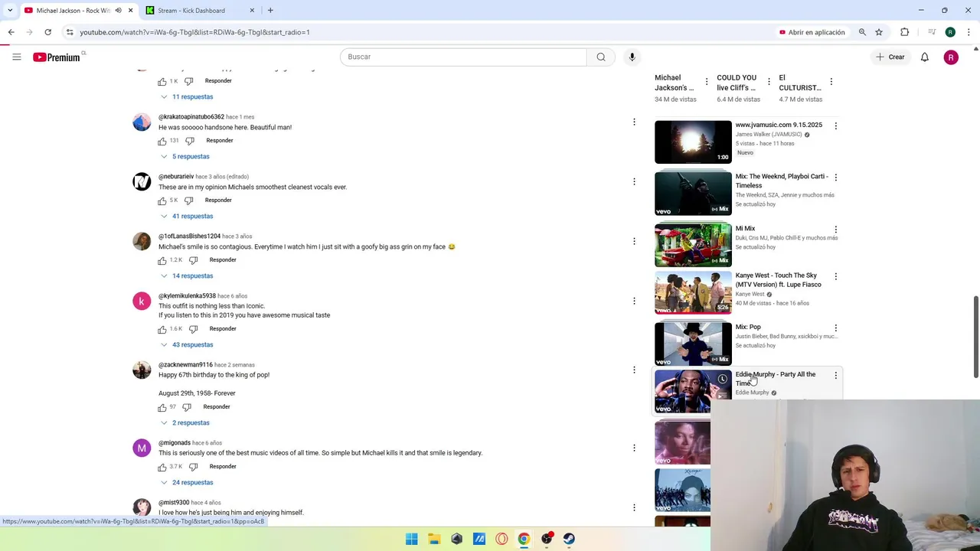Reload the page

coord(47,32)
